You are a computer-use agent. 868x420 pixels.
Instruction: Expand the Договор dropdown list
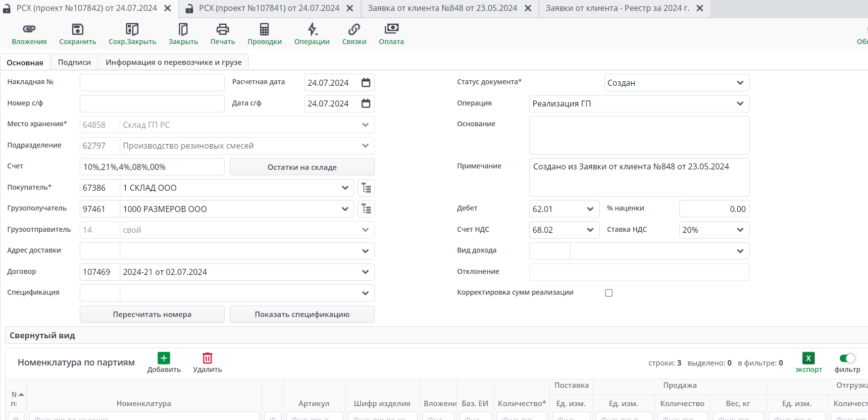[x=365, y=272]
